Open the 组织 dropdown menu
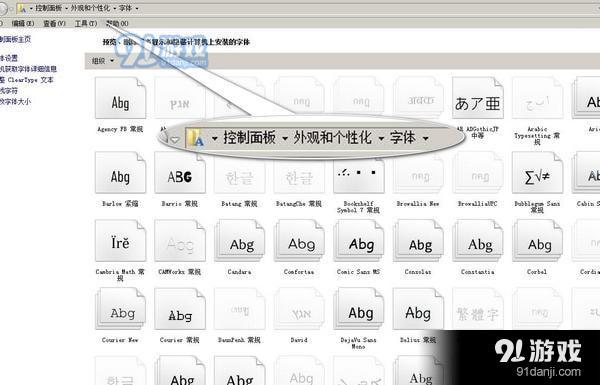 [x=103, y=61]
